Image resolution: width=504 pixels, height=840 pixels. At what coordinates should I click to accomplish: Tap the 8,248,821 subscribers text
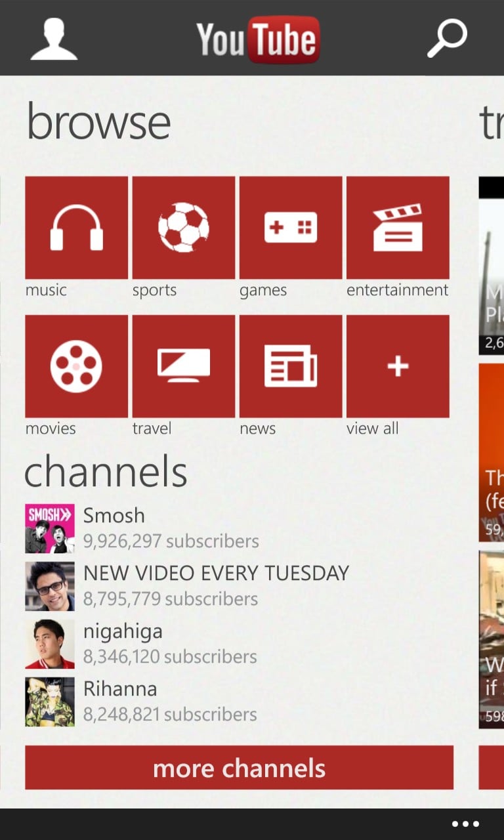click(x=170, y=715)
